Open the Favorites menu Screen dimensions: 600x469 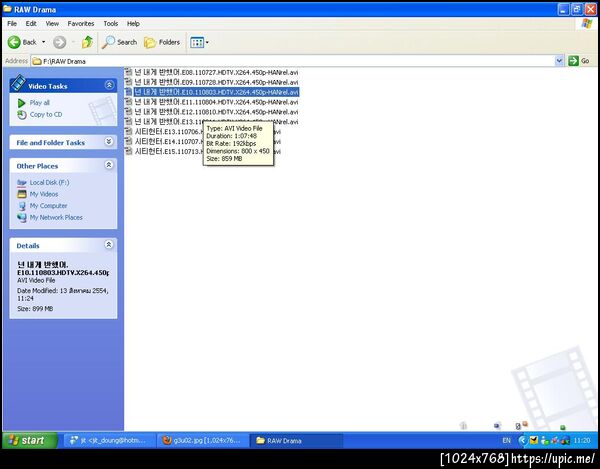(81, 23)
